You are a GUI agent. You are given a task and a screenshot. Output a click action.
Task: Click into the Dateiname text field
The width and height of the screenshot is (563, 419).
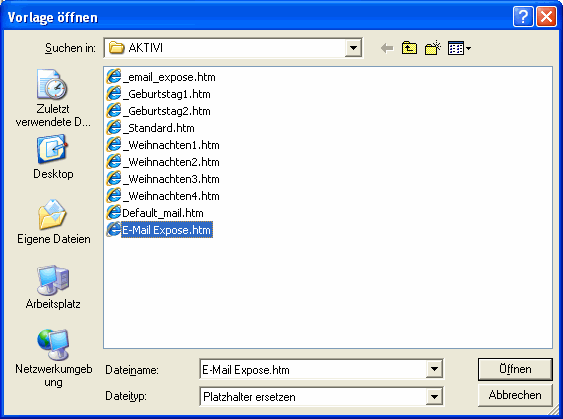coord(313,369)
